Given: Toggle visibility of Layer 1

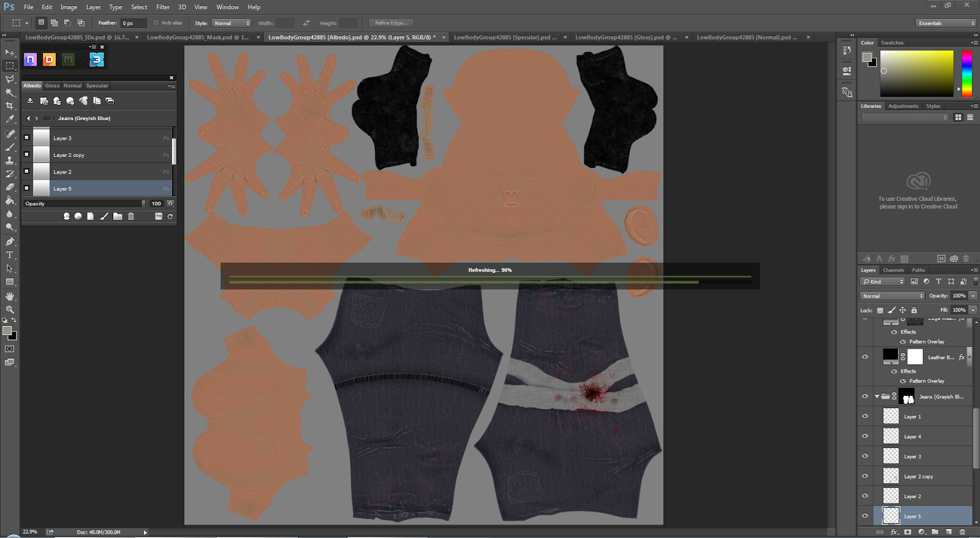Looking at the screenshot, I should click(x=865, y=416).
